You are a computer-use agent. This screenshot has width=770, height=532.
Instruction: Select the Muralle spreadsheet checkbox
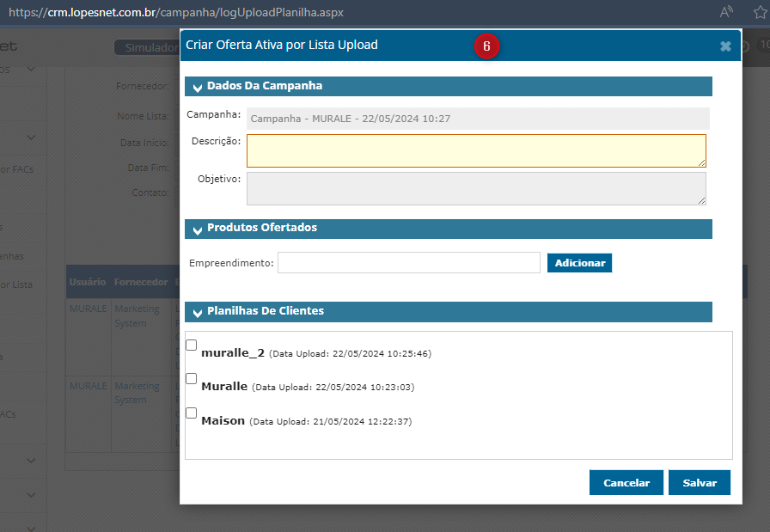click(x=192, y=379)
